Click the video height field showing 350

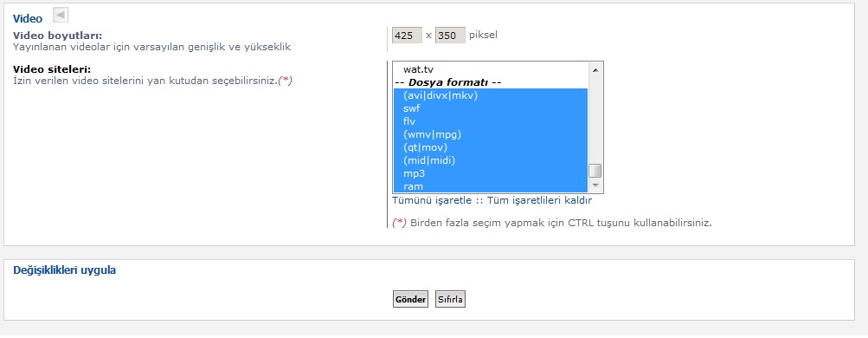click(x=450, y=36)
